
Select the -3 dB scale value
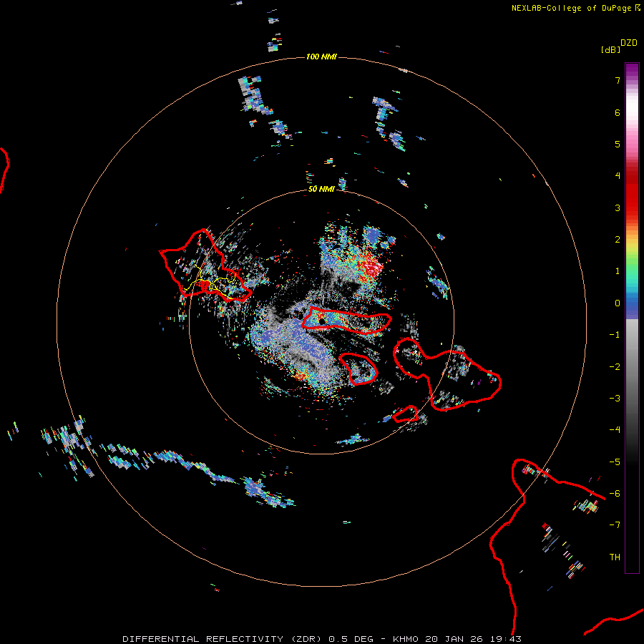pyautogui.click(x=615, y=399)
